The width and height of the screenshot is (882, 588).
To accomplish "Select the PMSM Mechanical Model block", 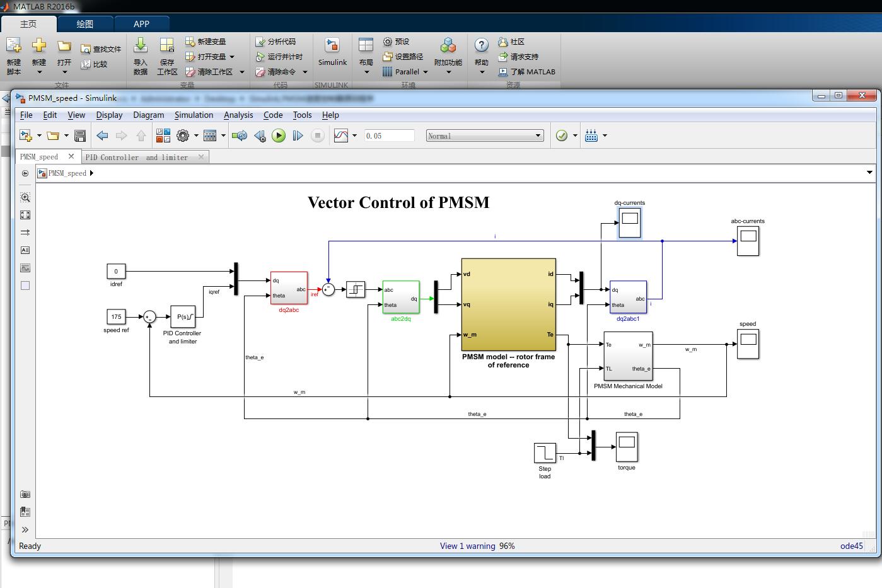I will [628, 357].
